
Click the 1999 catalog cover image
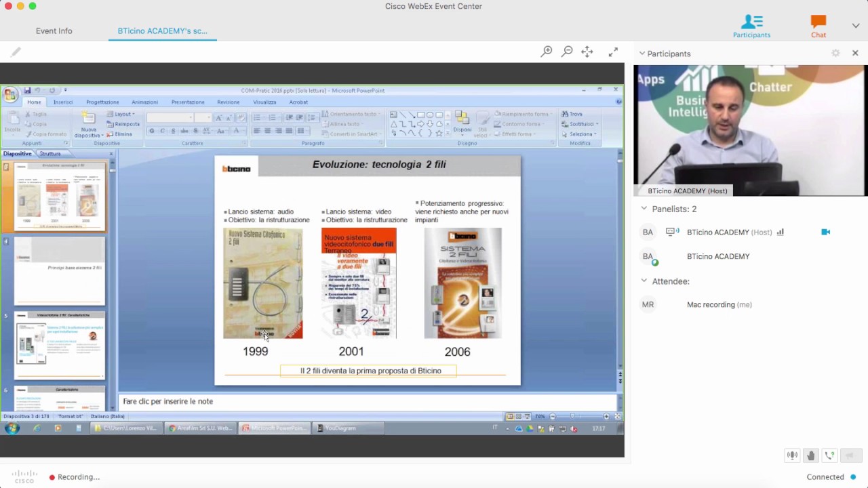click(263, 283)
